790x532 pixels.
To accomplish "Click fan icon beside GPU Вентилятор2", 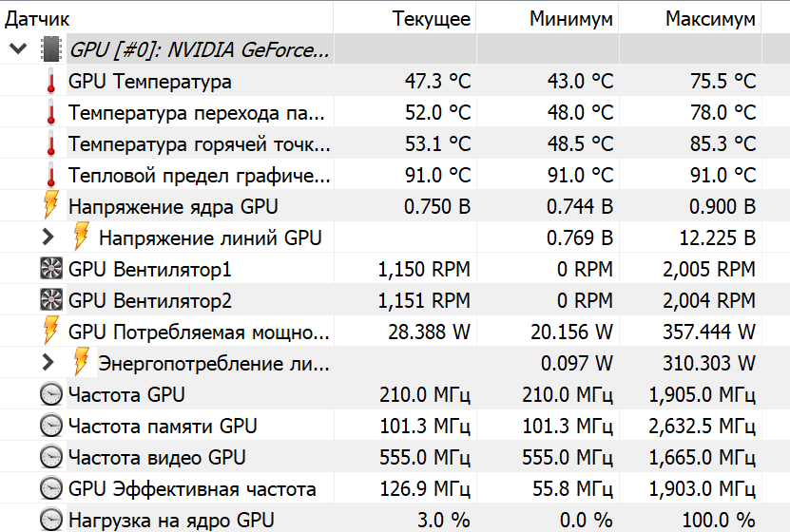I will 50,301.
